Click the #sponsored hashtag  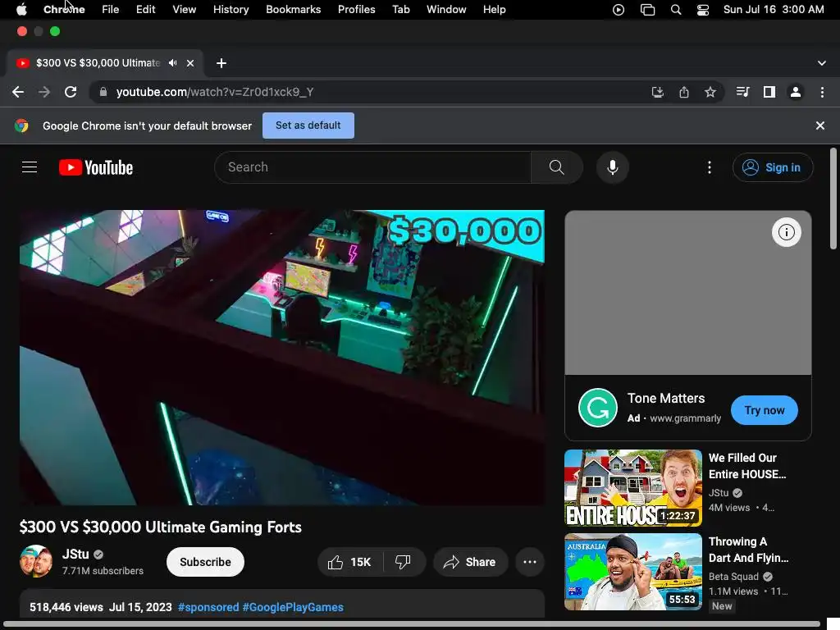tap(208, 607)
